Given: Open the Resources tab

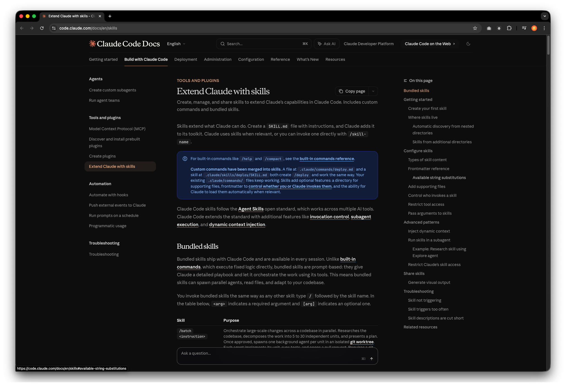Looking at the screenshot, I should 335,59.
